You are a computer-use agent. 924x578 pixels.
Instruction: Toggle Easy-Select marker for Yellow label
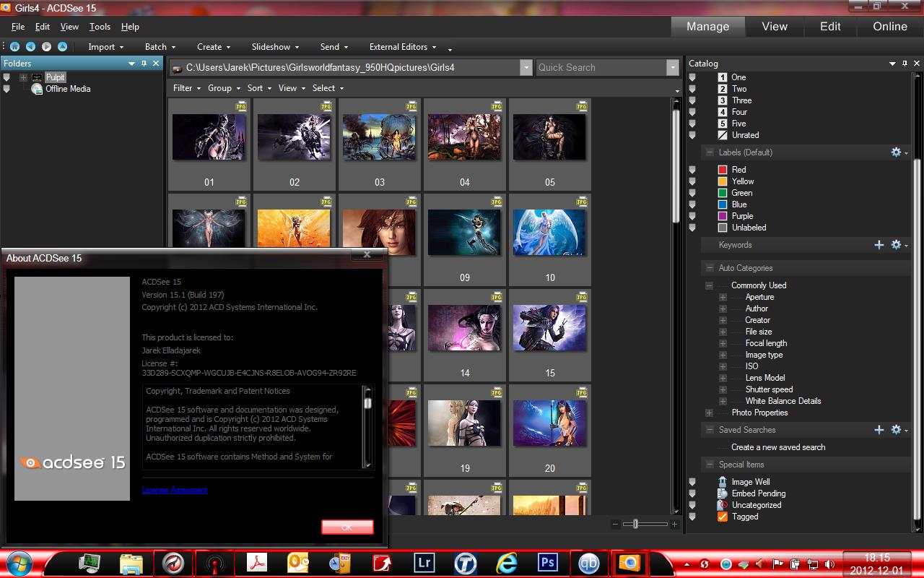pos(692,181)
